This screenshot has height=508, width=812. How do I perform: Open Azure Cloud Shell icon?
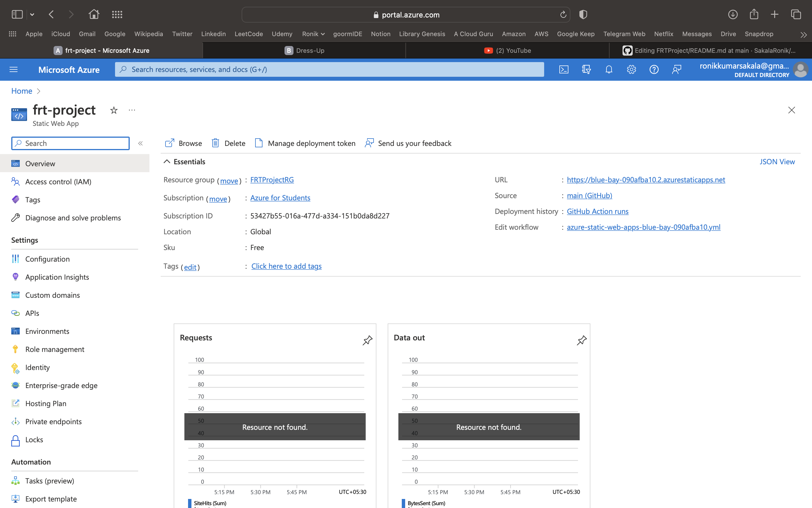pos(564,69)
